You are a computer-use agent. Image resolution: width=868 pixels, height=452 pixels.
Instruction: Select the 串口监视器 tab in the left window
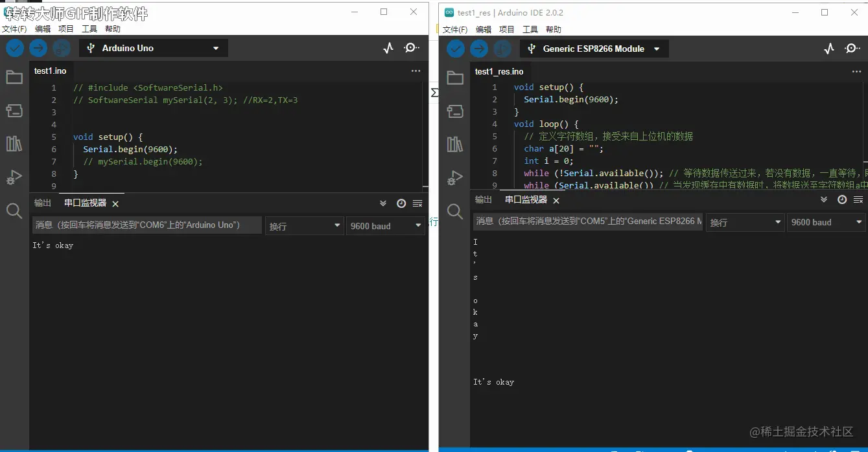(85, 203)
